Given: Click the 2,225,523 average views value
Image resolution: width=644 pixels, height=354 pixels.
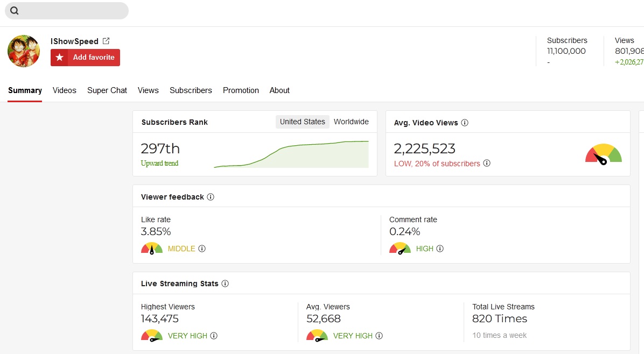Looking at the screenshot, I should (x=424, y=148).
